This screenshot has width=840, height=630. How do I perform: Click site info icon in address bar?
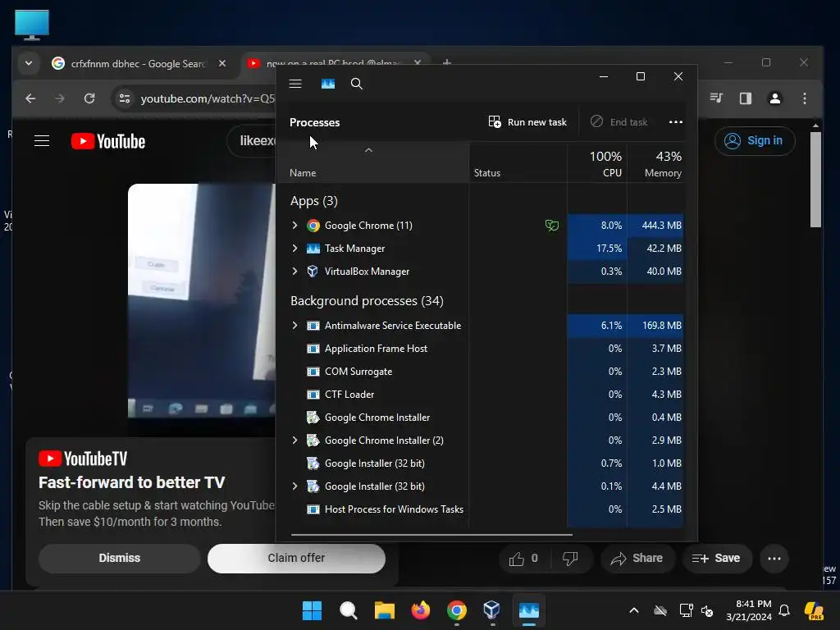point(125,98)
